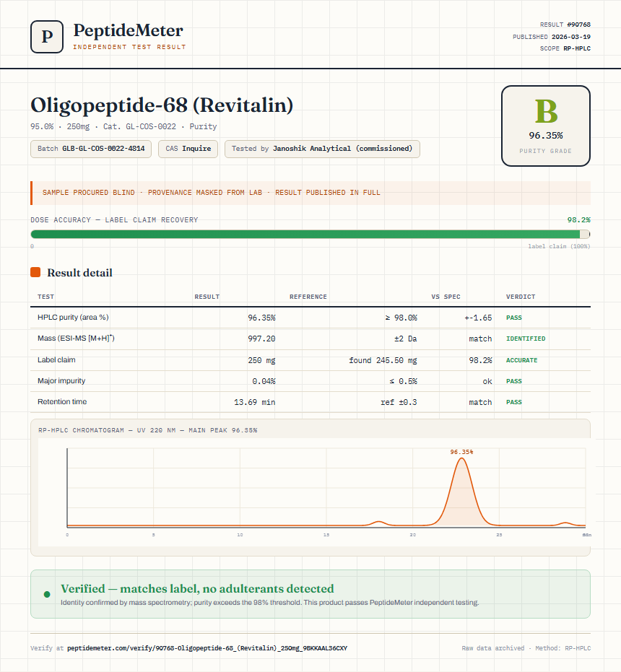621x672 pixels.
Task: Click the product subtitle with Cat. GL-COS-0022
Action: pyautogui.click(x=123, y=126)
